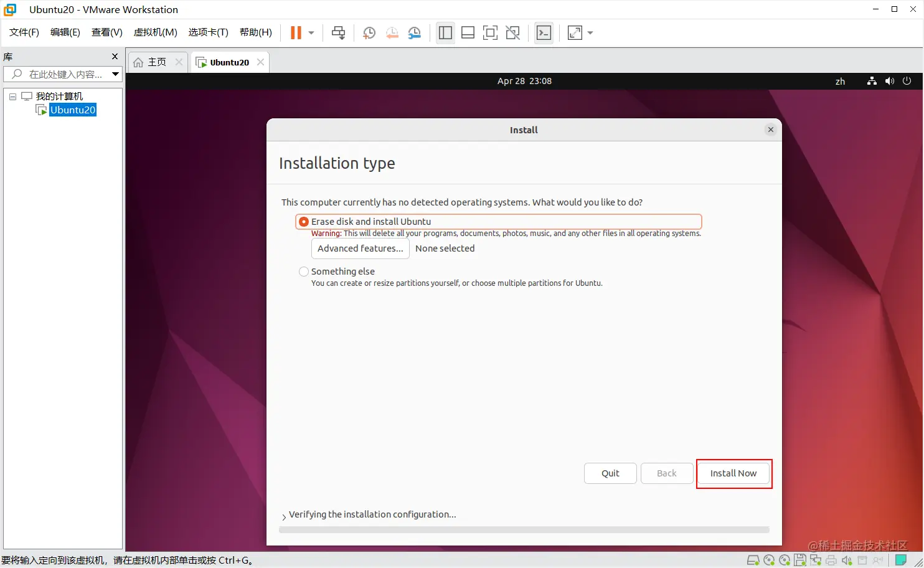Click the second CD/DVD status icon
The image size is (924, 568).
pyautogui.click(x=785, y=561)
